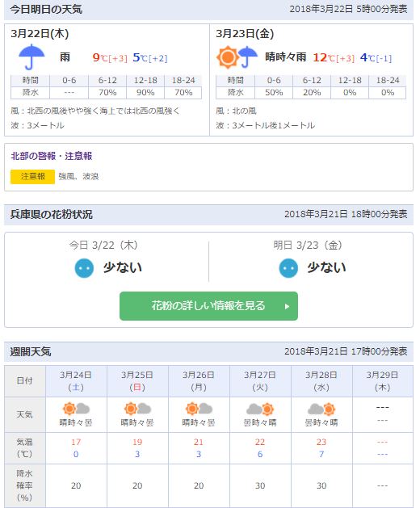The width and height of the screenshot is (420, 508).
Task: Click the 週間天気 section heading
Action: 31,351
